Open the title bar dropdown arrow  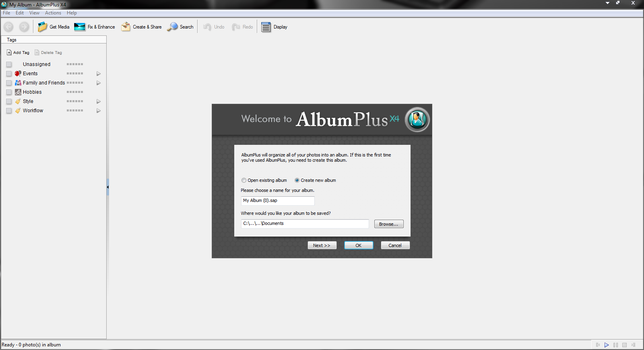pos(607,3)
